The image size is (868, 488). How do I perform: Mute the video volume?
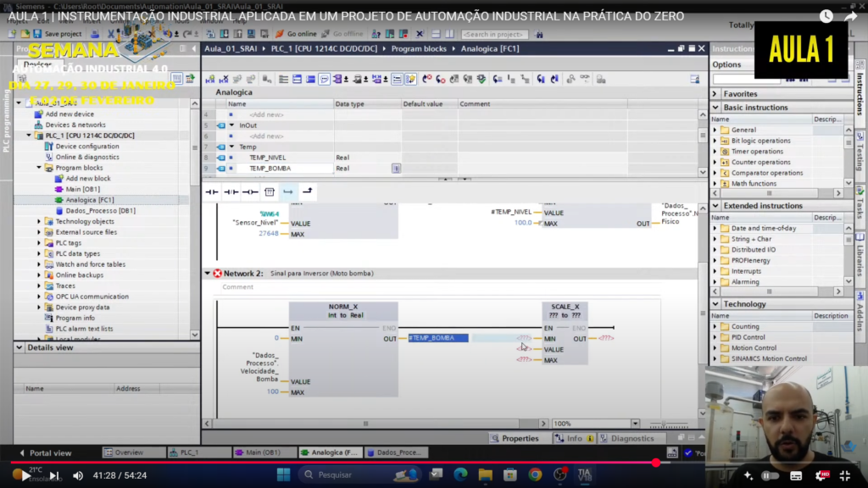[78, 475]
